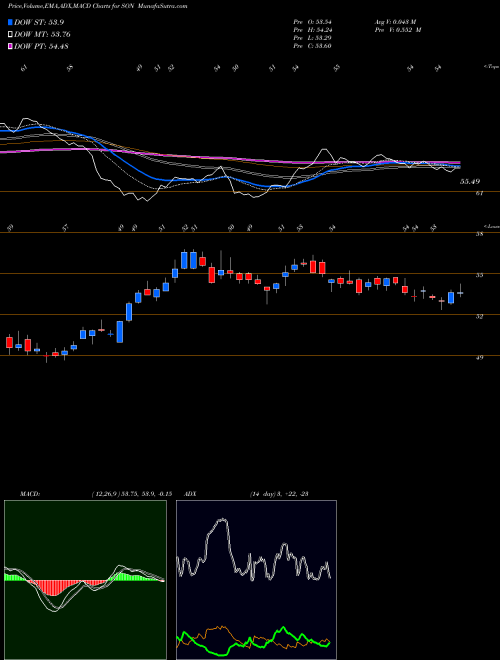Click the MACD panel title
The width and height of the screenshot is (500, 660).
29,494
